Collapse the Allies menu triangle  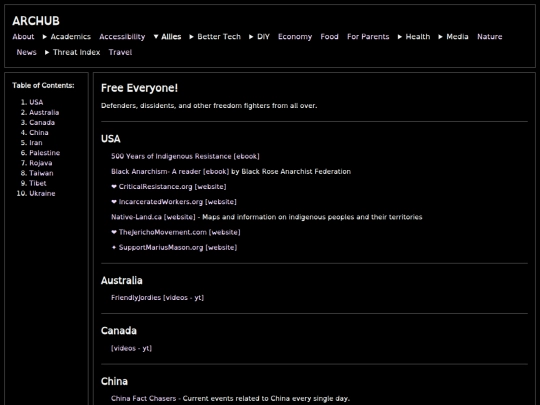point(156,37)
